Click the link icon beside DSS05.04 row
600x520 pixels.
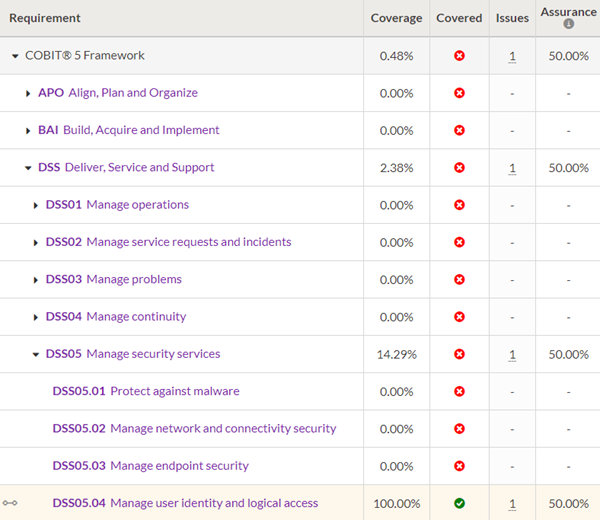(x=10, y=503)
